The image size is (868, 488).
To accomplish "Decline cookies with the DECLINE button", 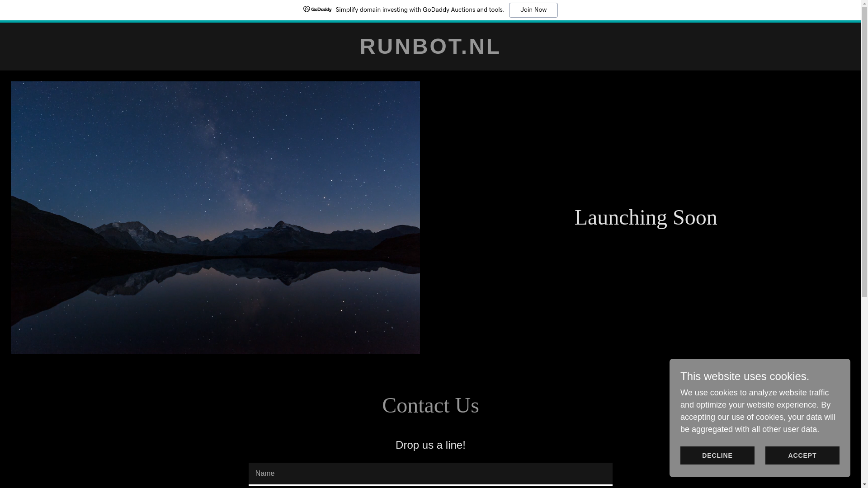I will (x=717, y=455).
